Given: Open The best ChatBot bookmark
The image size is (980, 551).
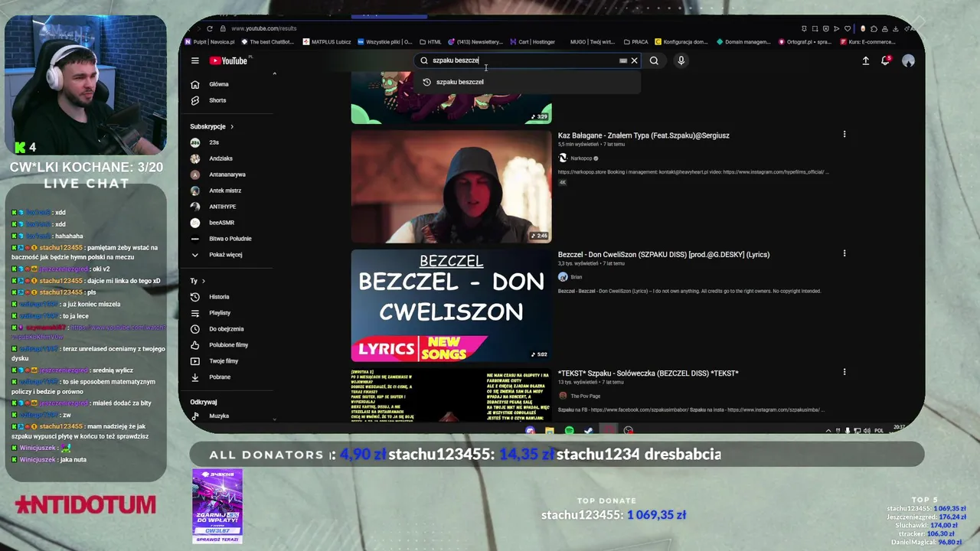Looking at the screenshot, I should tap(267, 42).
